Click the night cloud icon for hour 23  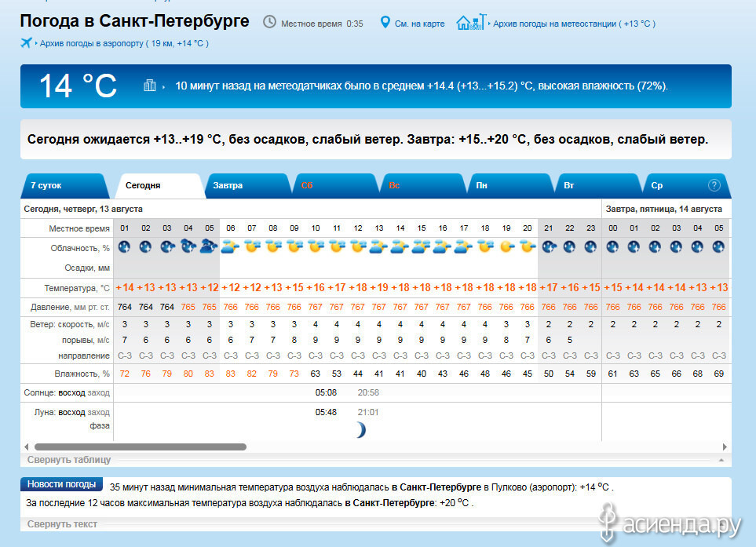coord(591,246)
